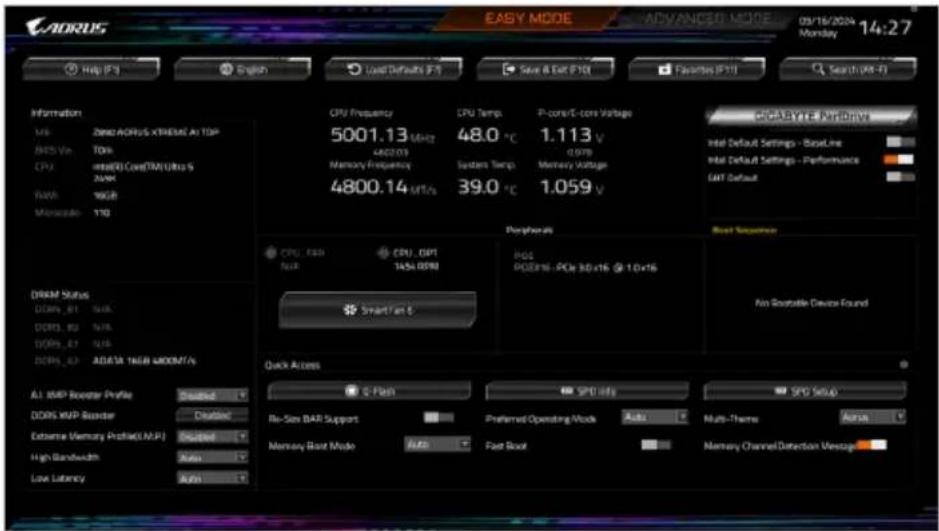The height and width of the screenshot is (531, 939).
Task: Enable the Fast Boot switch
Action: coord(656,445)
